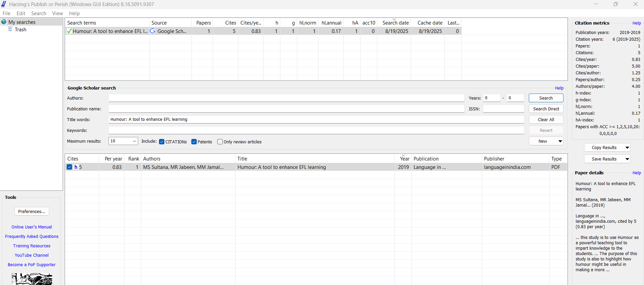Click the Search button

tap(546, 98)
